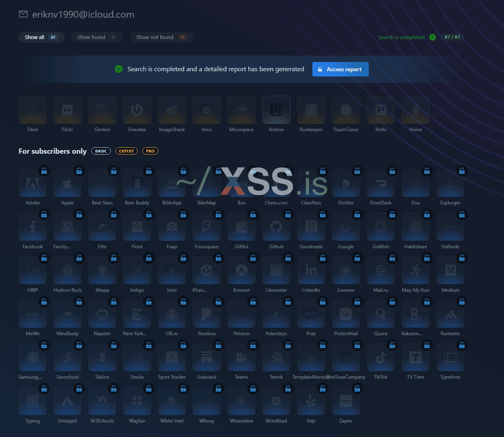The image size is (504, 437).
Task: Select the locked Github tile
Action: [x=276, y=227]
